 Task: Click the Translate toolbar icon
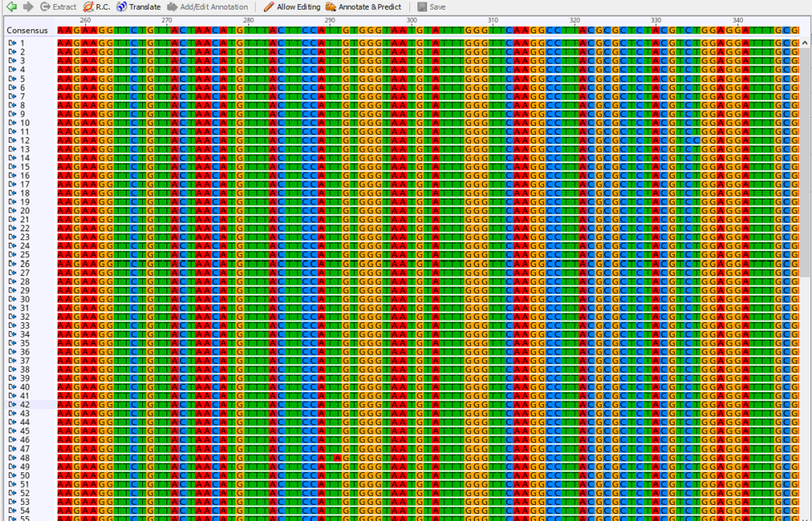point(138,6)
